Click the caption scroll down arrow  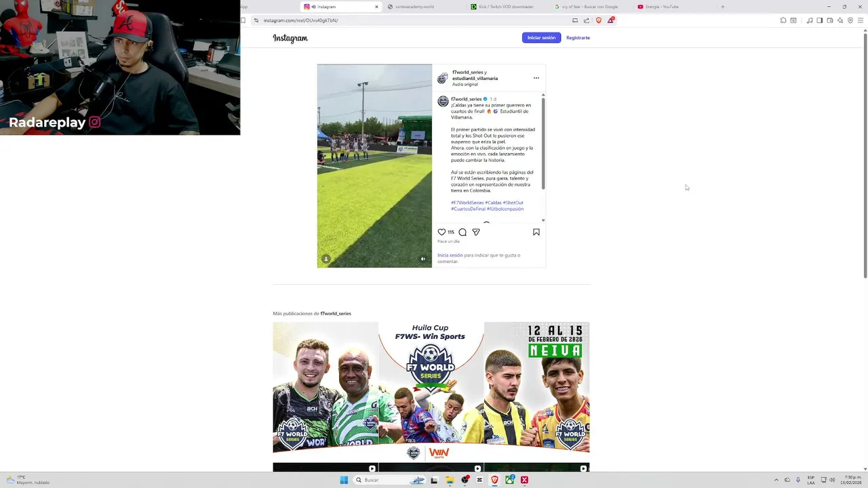tap(543, 220)
